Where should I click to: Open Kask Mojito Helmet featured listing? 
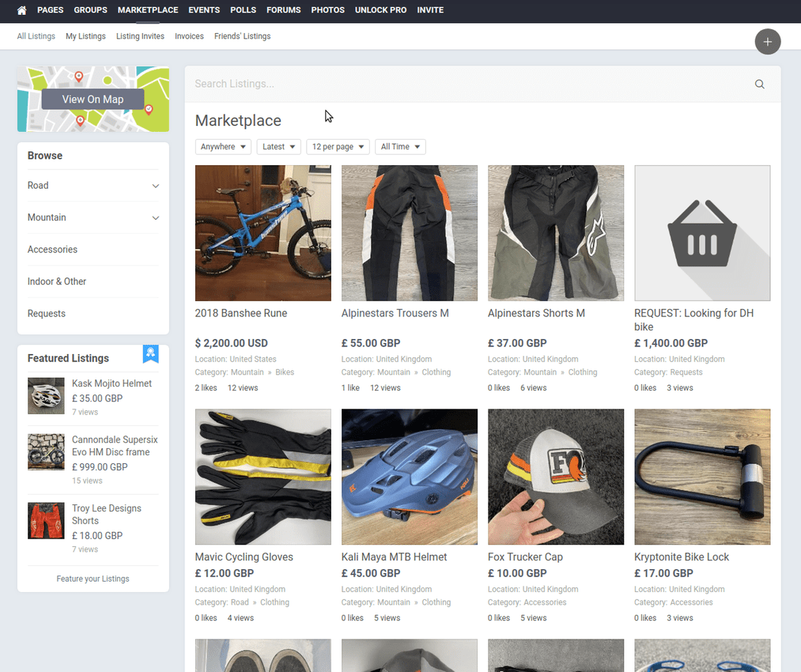(x=111, y=383)
